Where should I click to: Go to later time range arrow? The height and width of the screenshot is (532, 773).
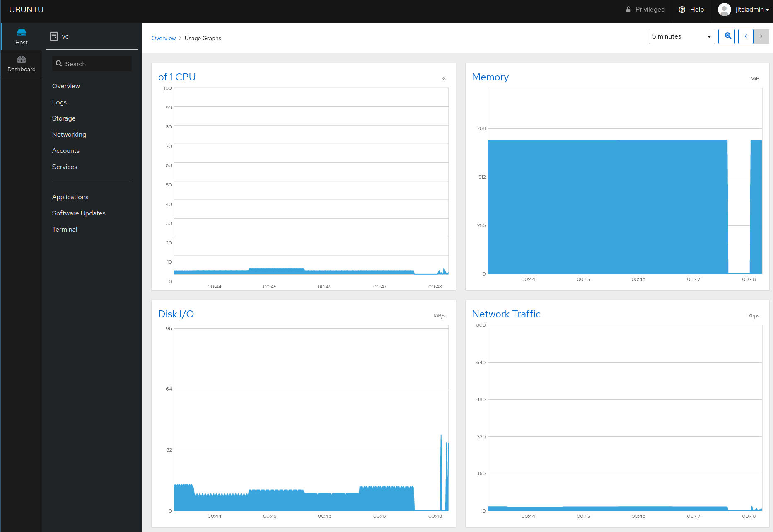761,36
